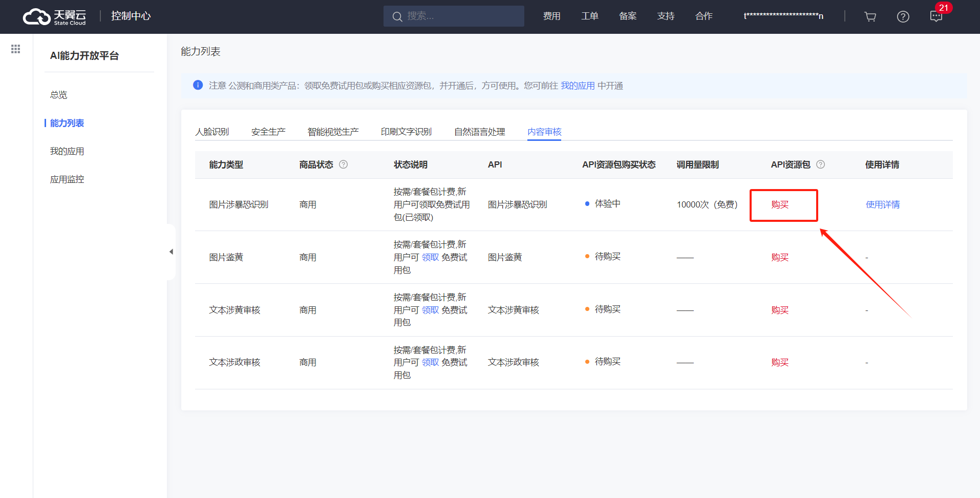980x498 pixels.
Task: Open the 工单 top menu
Action: (590, 16)
